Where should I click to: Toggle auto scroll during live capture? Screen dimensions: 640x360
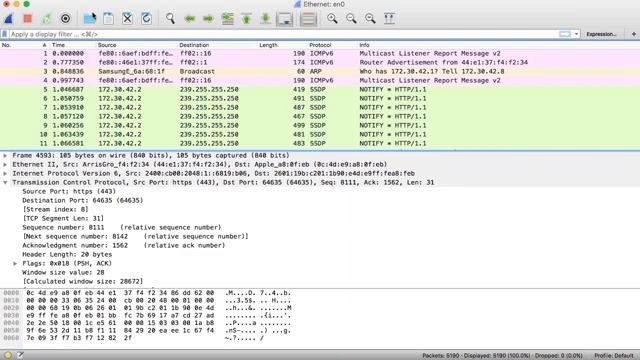285,18
